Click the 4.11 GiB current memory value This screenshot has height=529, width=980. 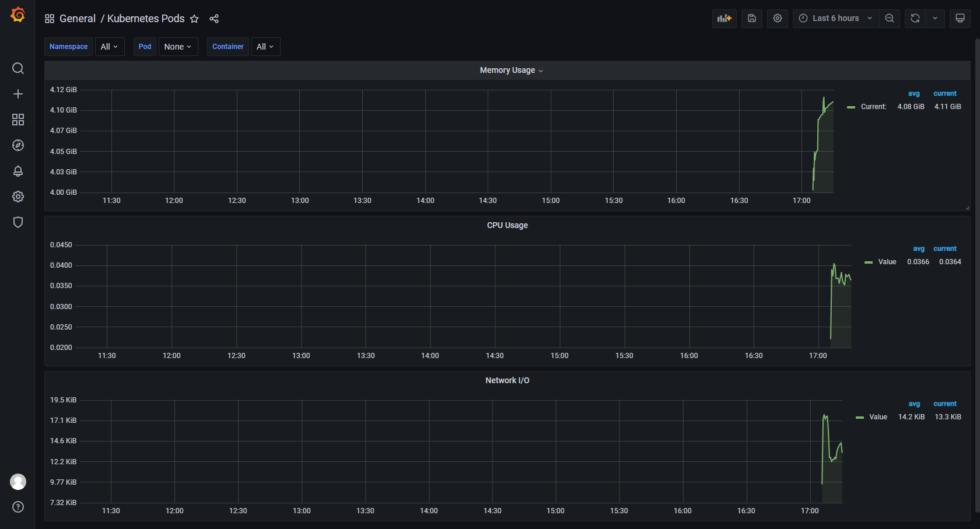(947, 107)
